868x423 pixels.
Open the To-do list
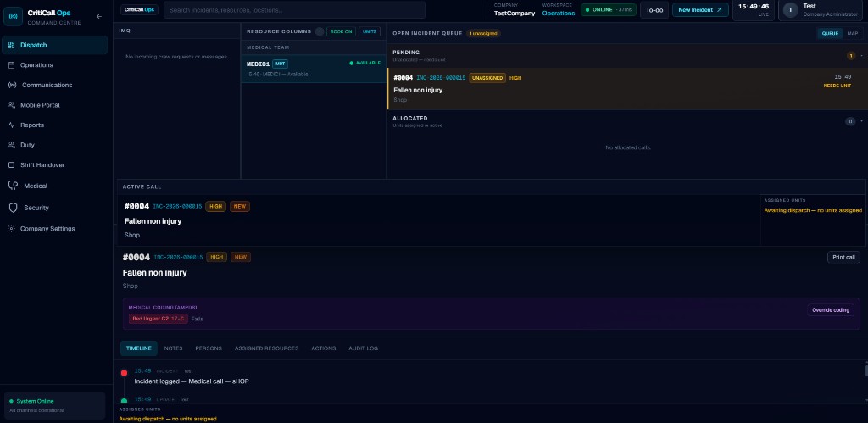coord(654,10)
